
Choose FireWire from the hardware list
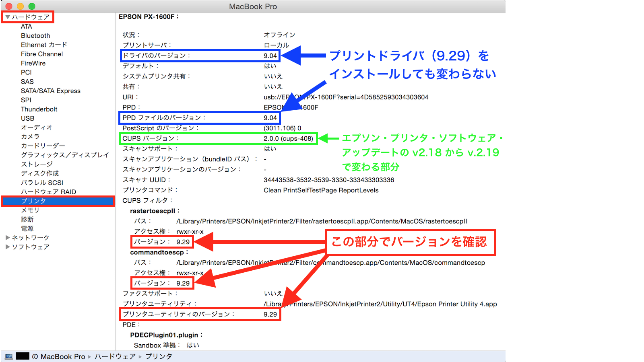tap(33, 63)
